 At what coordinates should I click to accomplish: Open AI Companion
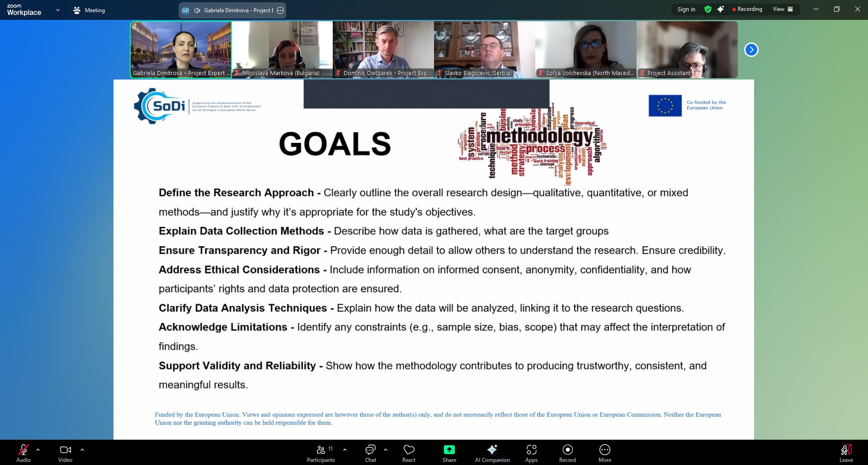tap(492, 453)
